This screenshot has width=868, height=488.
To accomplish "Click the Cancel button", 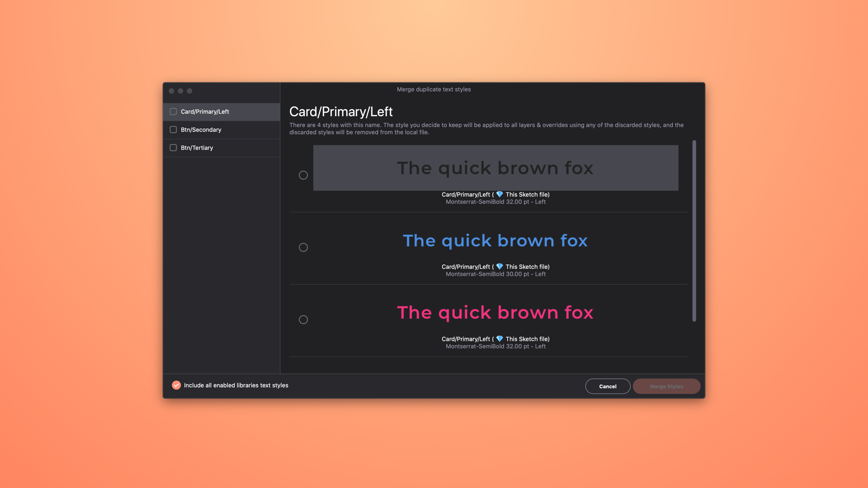I will coord(608,386).
